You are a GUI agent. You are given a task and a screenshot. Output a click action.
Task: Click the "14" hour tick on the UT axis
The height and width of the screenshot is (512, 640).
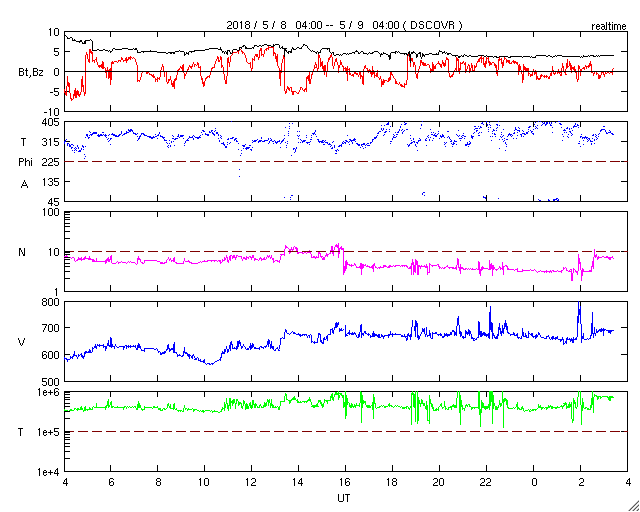pos(298,482)
